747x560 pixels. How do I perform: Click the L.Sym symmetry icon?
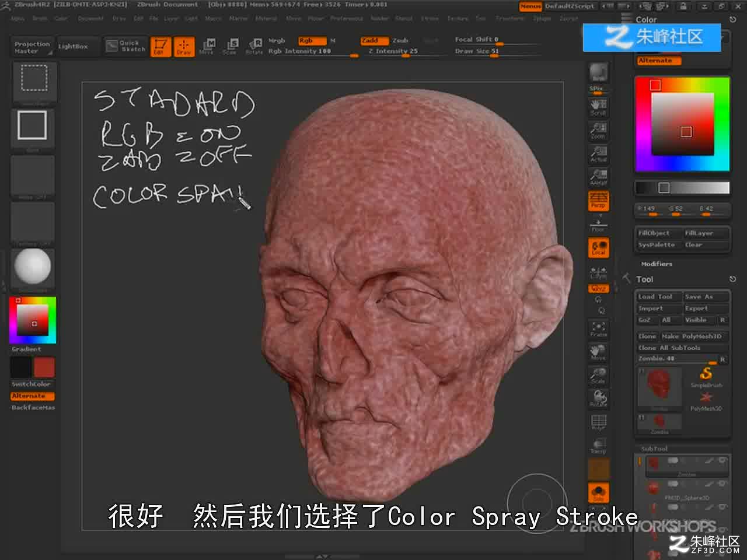[598, 272]
